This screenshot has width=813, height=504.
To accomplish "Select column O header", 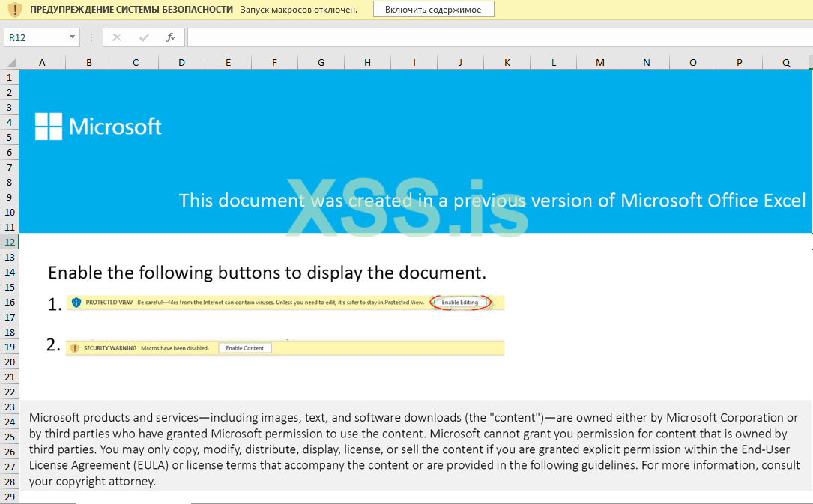I will [x=692, y=62].
